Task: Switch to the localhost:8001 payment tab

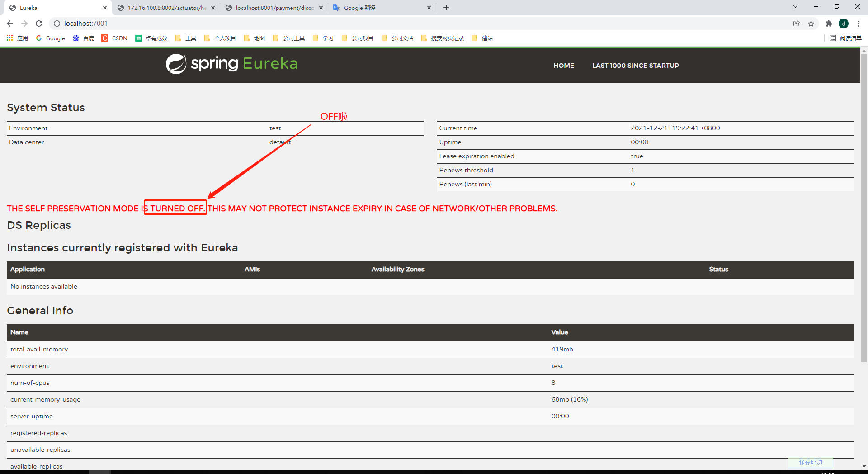Action: pos(274,8)
